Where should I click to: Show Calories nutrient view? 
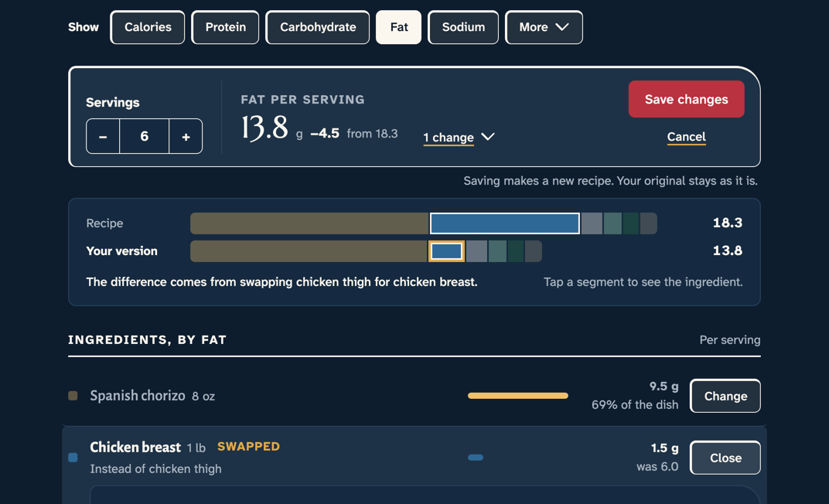pos(148,27)
